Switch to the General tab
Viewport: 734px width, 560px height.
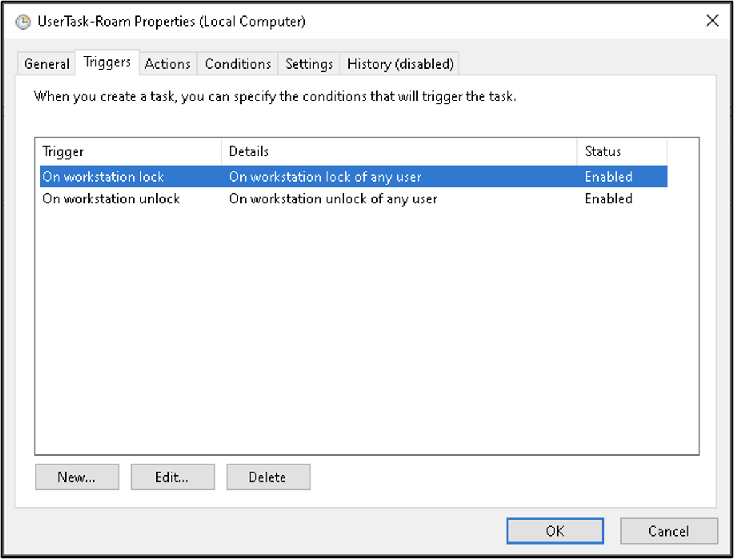click(46, 64)
